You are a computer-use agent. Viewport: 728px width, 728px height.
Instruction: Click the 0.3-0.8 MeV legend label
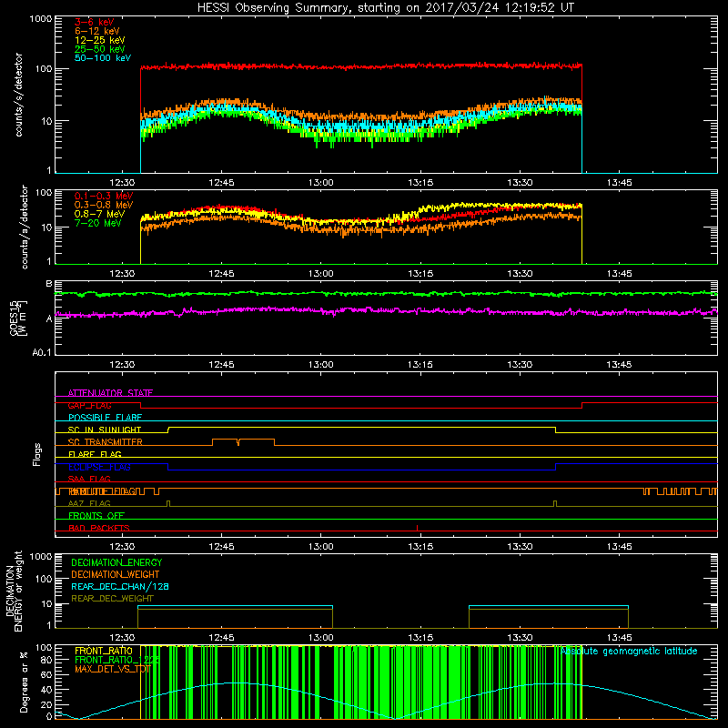pos(104,205)
